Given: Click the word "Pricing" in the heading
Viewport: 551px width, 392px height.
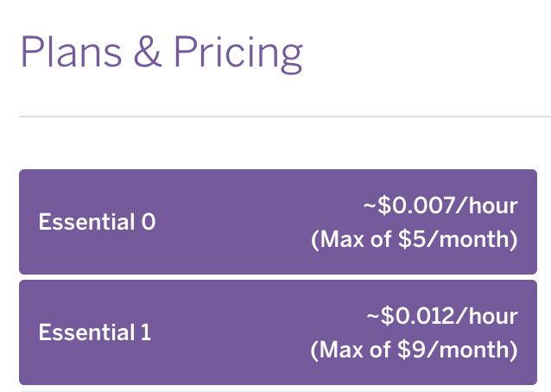Looking at the screenshot, I should [x=237, y=54].
